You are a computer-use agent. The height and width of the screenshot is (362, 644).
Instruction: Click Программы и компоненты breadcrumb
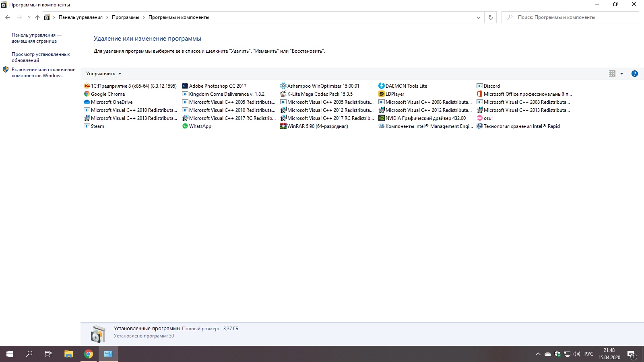pos(179,17)
